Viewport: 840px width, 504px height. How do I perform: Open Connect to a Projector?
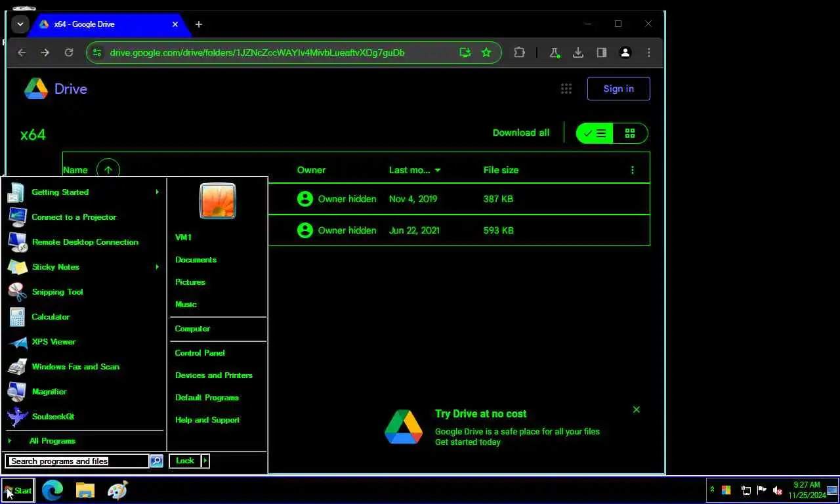[84, 217]
